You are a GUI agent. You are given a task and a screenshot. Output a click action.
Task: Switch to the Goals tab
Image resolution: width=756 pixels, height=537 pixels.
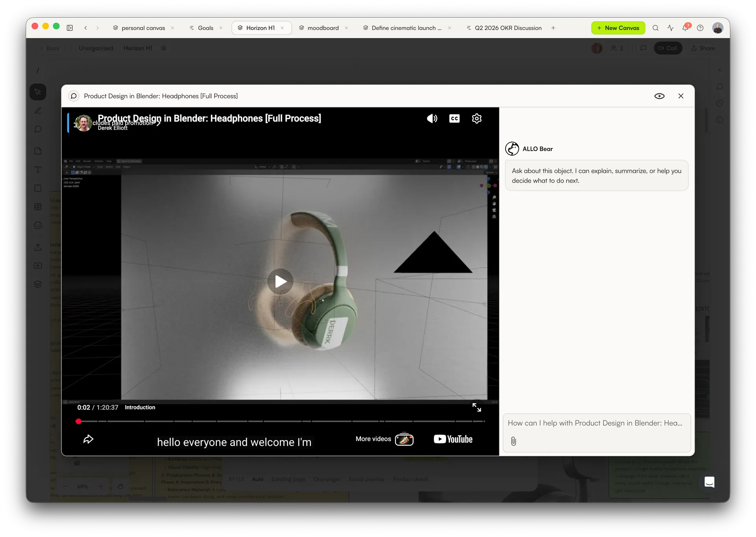[206, 28]
